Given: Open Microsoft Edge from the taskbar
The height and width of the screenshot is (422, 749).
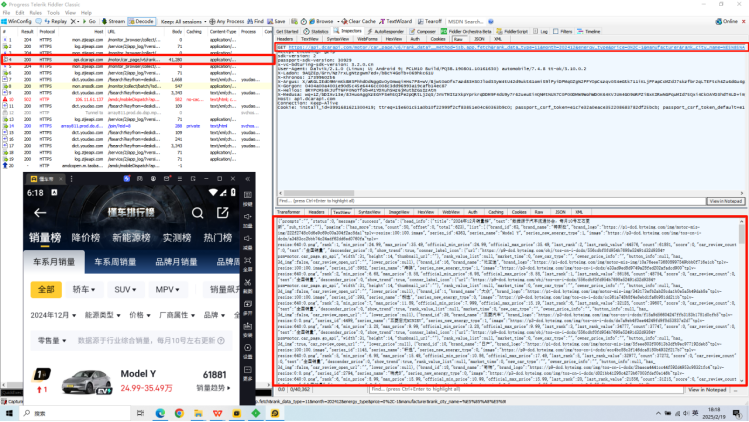Looking at the screenshot, I should tap(160, 413).
